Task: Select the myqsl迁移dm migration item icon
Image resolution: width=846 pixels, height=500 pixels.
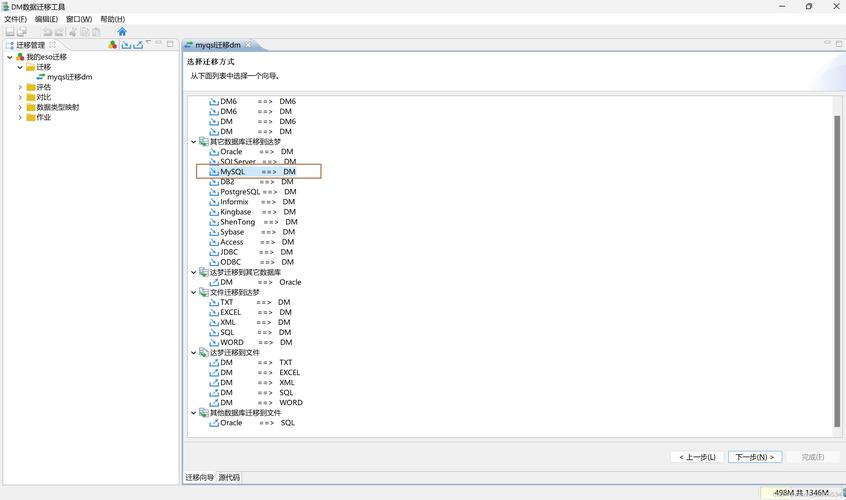Action: click(40, 77)
